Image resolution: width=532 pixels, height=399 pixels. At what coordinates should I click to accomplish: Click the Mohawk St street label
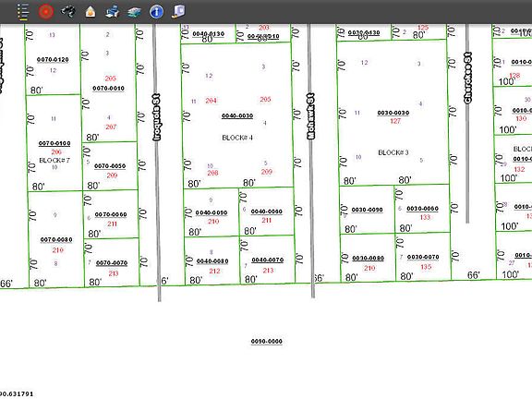point(310,116)
